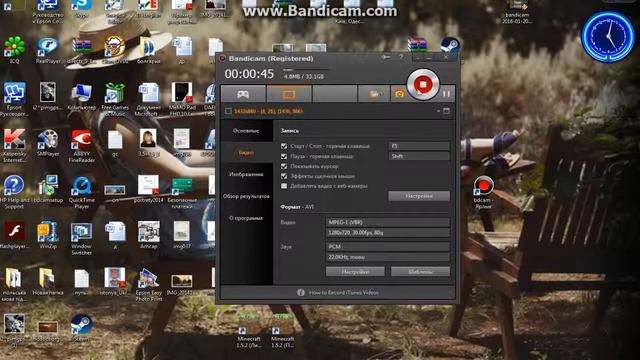Open the flashplayer installer icon

click(14, 236)
